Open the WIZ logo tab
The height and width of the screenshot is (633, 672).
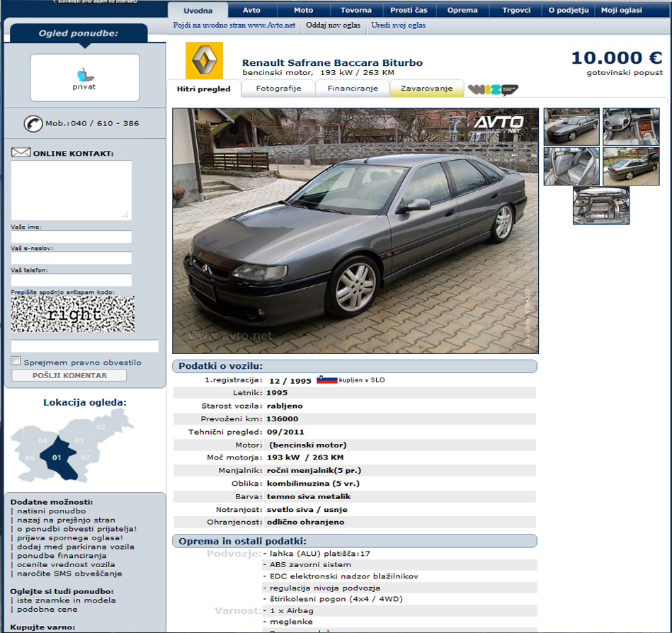click(x=493, y=89)
